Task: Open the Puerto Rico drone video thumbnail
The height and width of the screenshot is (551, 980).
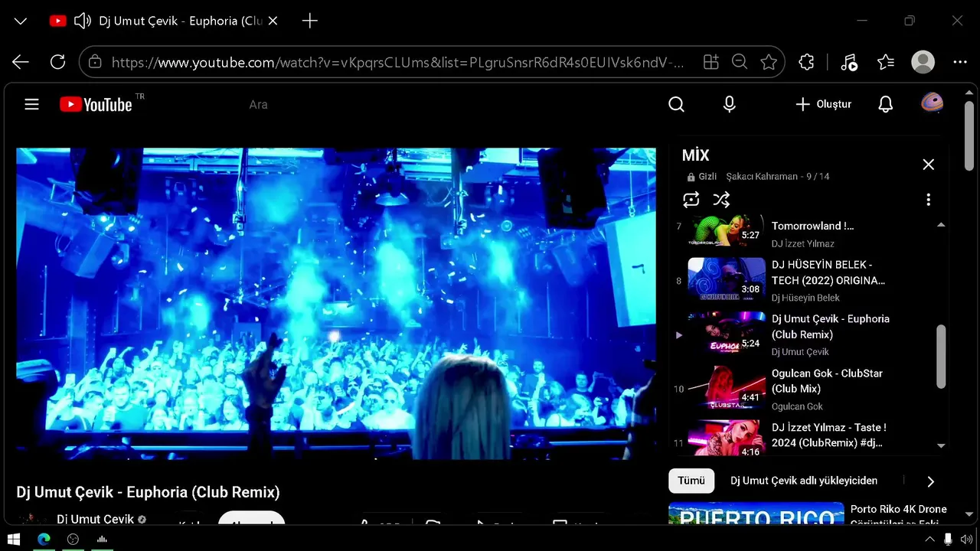Action: pos(756,514)
